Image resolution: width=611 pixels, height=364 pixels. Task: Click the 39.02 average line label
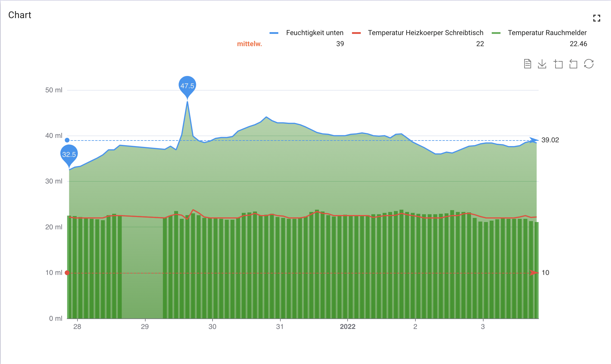pyautogui.click(x=550, y=140)
